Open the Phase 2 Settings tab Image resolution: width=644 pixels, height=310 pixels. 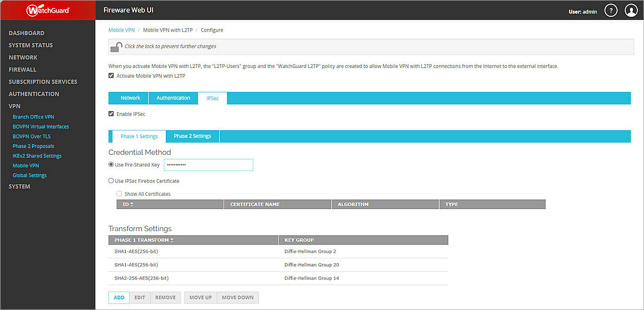point(193,136)
